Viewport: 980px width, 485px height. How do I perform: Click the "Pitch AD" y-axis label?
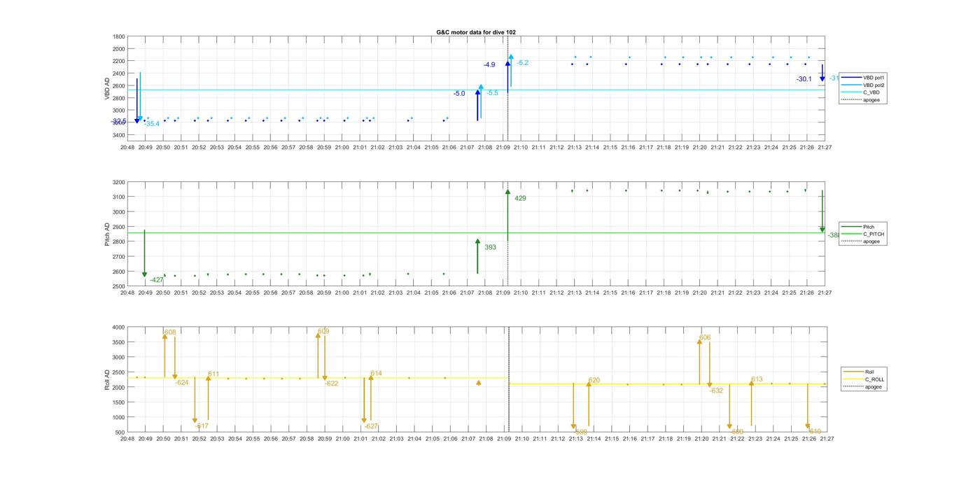click(108, 234)
